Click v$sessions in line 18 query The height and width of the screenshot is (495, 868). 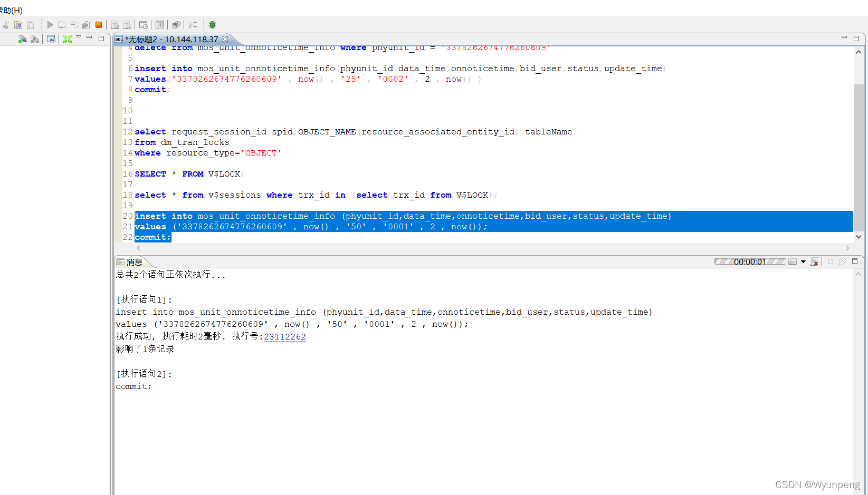pyautogui.click(x=235, y=195)
